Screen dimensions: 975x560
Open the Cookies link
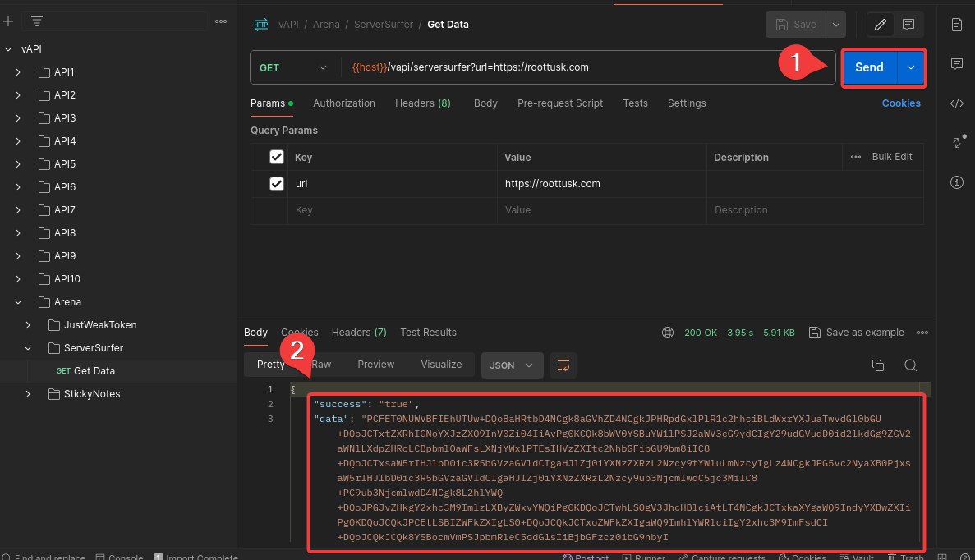pyautogui.click(x=900, y=103)
